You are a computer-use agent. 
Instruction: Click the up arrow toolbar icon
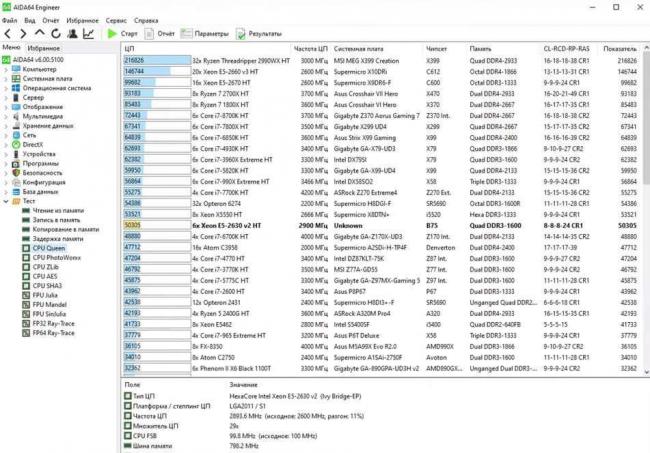[x=39, y=33]
